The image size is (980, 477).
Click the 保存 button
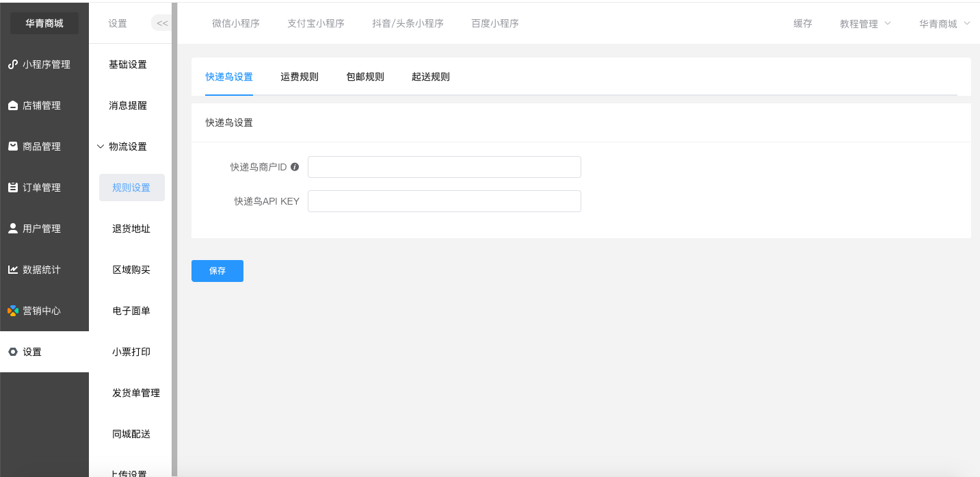click(x=217, y=271)
